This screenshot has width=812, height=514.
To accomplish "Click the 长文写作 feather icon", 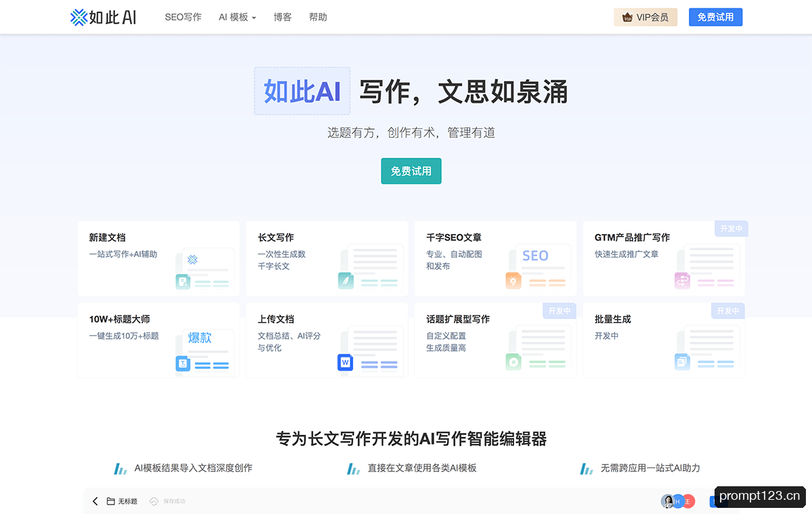I will (x=346, y=281).
